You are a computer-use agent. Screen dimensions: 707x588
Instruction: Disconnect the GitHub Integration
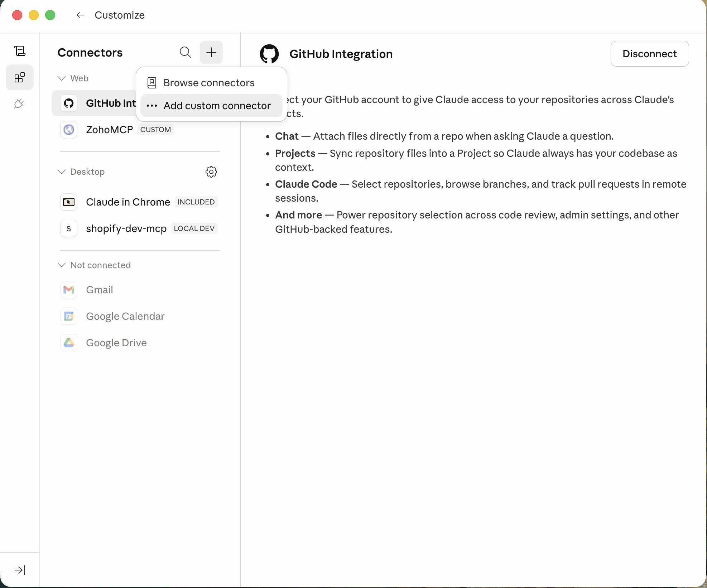(x=650, y=54)
